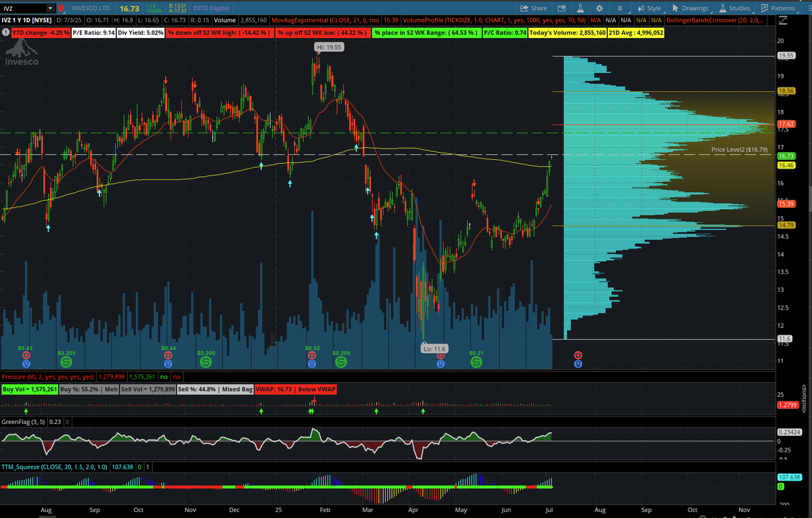
Task: Click the Buy Vol = 1,575,261 label
Action: (29, 389)
